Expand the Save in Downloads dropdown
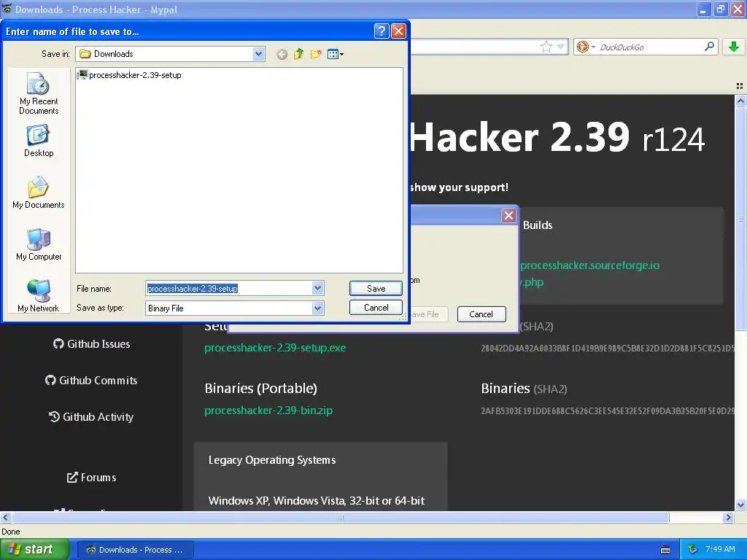747x560 pixels. click(258, 54)
